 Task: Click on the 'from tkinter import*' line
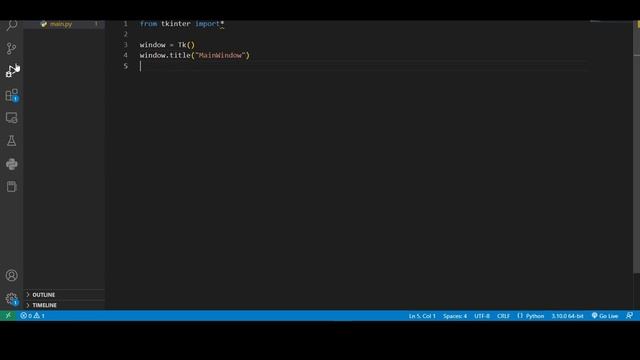[x=182, y=24]
